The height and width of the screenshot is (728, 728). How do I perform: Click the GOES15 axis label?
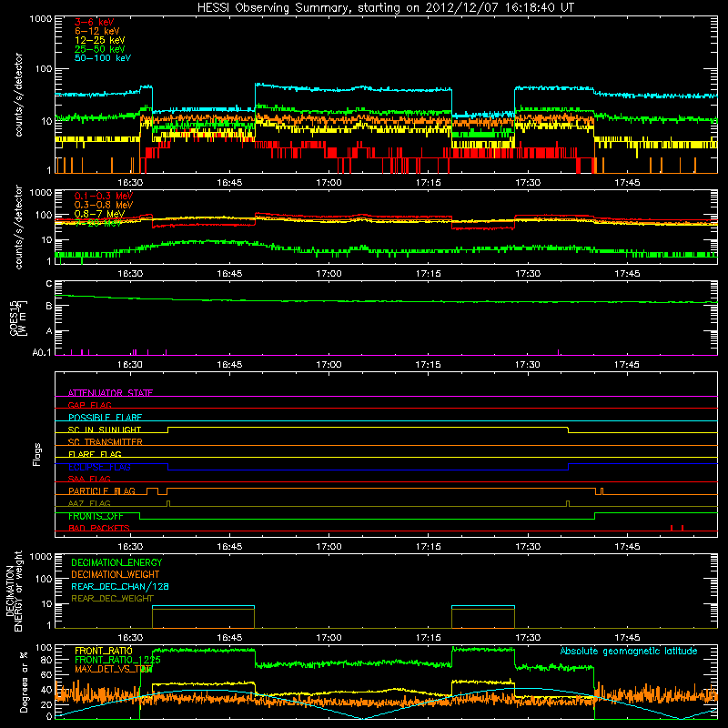point(17,318)
